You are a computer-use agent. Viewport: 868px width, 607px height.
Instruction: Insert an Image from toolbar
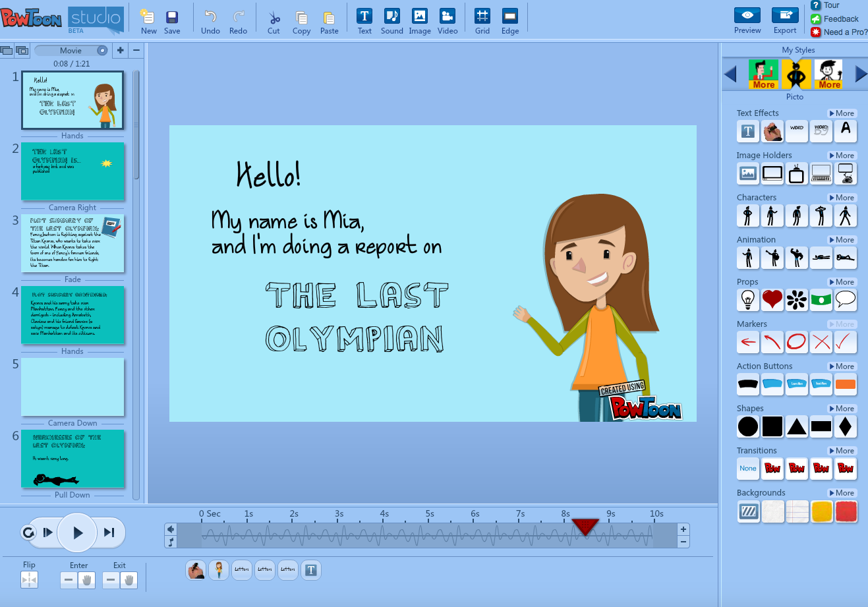[x=420, y=22]
